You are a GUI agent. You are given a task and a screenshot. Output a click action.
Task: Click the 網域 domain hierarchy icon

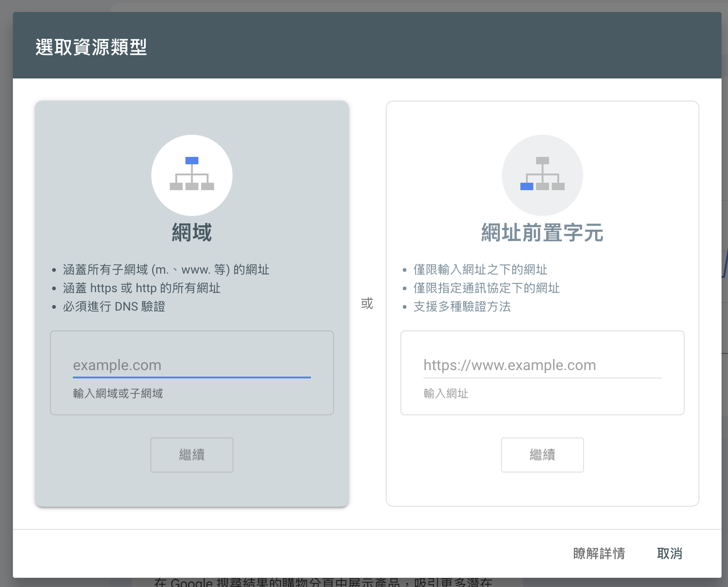(191, 175)
